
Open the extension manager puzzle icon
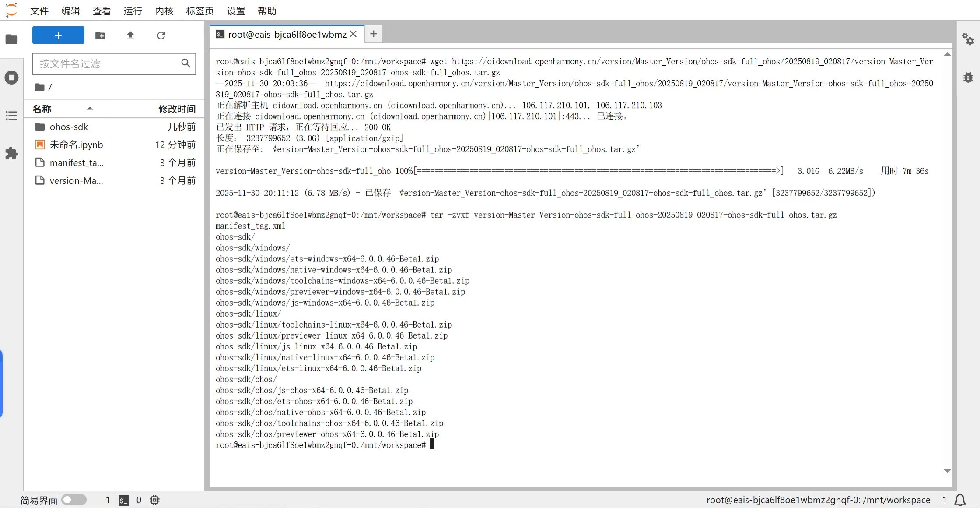(x=11, y=153)
